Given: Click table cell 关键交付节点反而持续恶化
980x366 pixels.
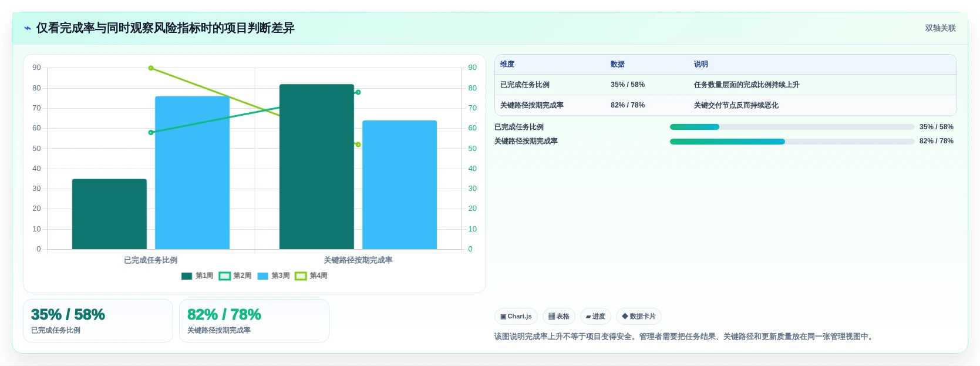Looking at the screenshot, I should pos(736,105).
